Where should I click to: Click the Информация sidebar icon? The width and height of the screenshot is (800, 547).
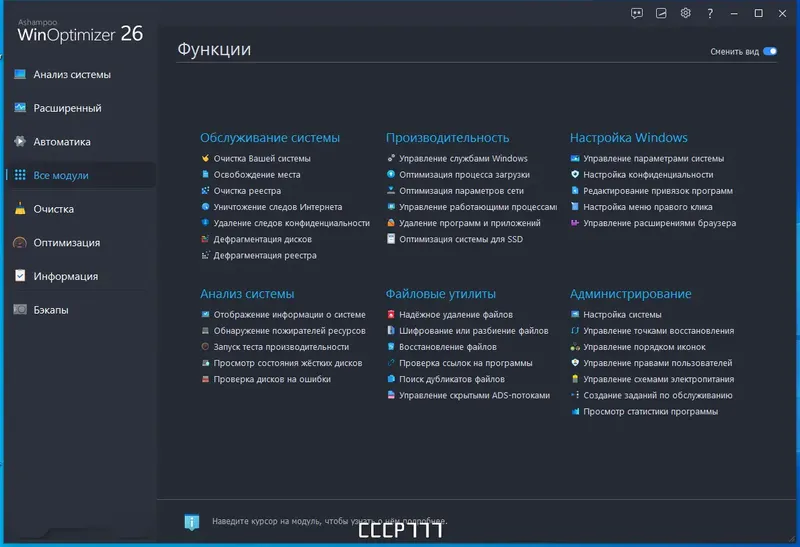(20, 276)
